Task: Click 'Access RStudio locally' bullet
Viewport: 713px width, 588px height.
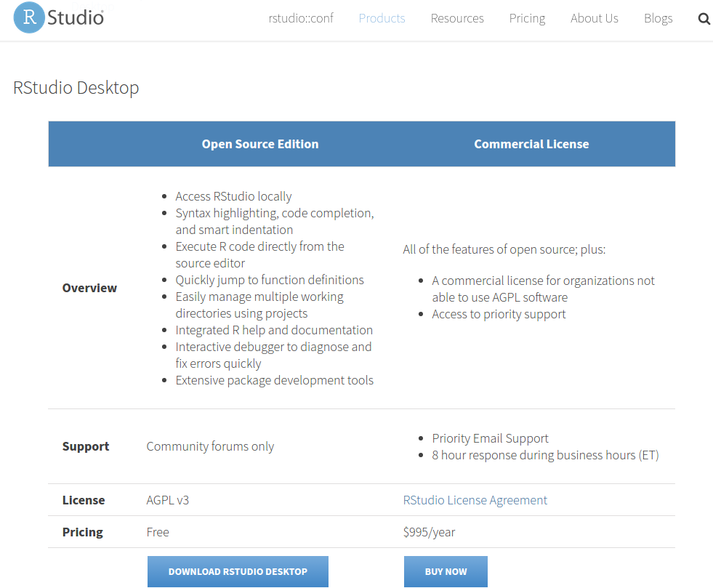Action: [233, 196]
